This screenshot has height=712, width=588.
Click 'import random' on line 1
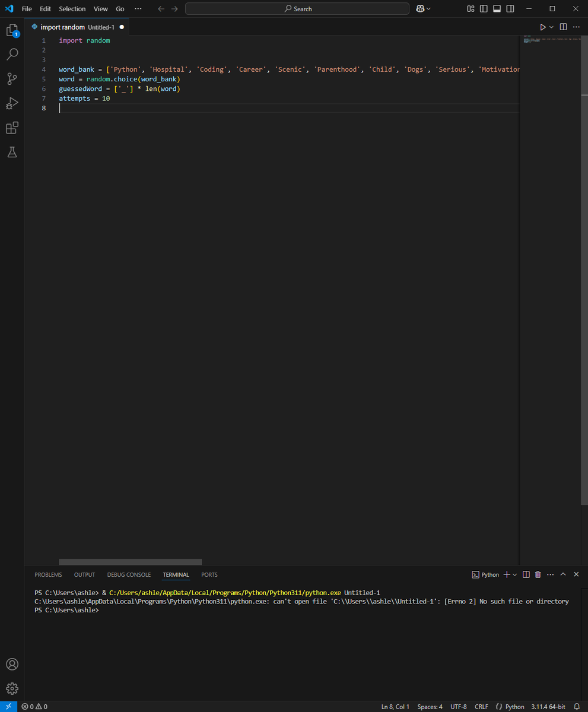[x=84, y=40]
